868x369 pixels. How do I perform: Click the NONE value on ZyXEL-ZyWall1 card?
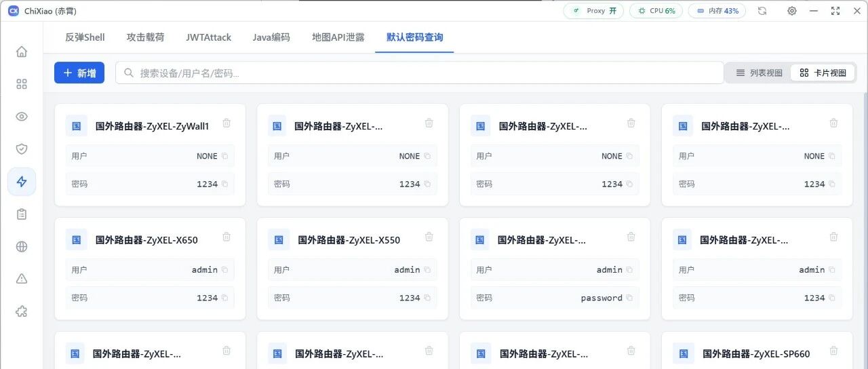click(x=207, y=156)
